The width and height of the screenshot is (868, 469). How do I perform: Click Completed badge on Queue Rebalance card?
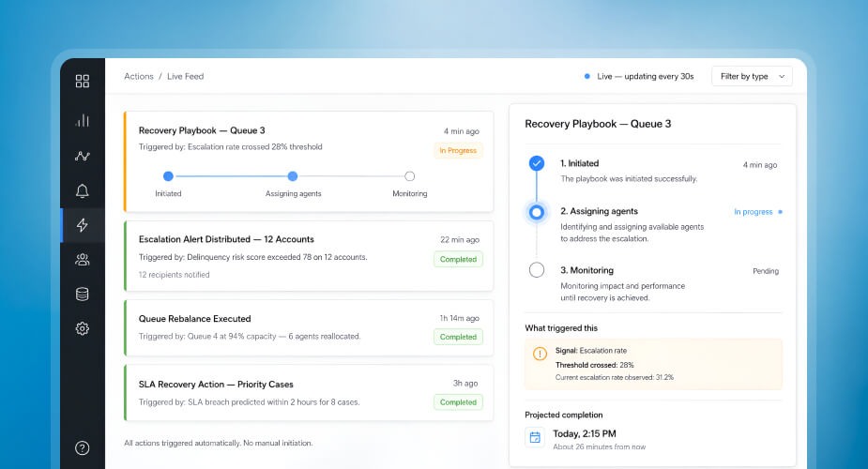click(x=458, y=337)
